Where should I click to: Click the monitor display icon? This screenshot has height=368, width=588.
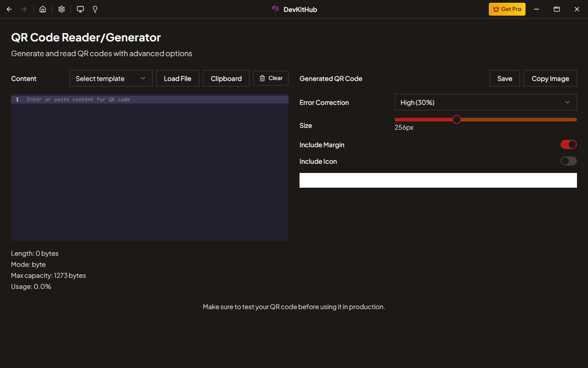point(80,9)
